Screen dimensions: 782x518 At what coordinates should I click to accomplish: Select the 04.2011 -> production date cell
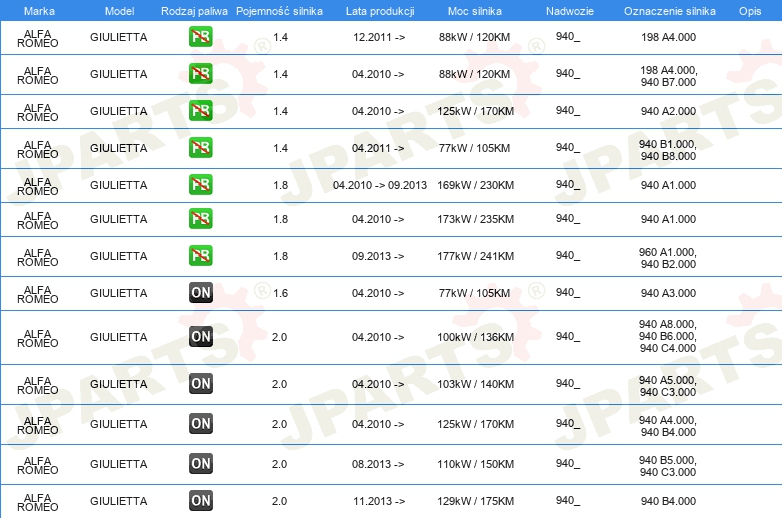378,148
